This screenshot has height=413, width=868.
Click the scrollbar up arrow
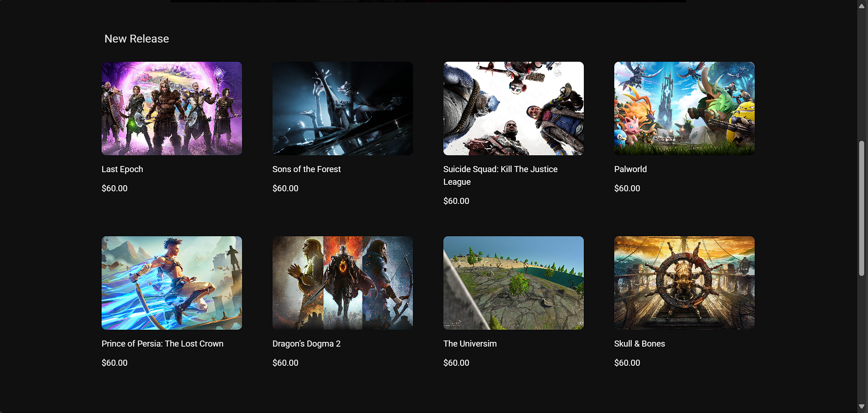[861, 6]
